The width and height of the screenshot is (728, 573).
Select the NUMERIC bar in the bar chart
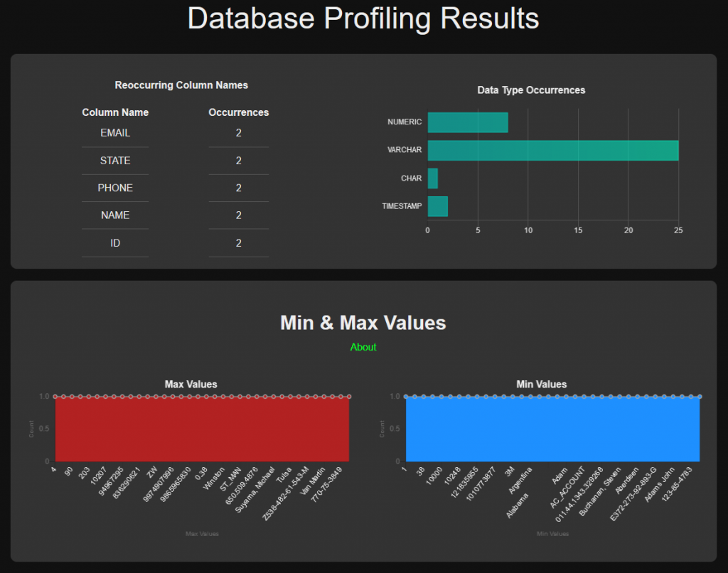pos(466,122)
